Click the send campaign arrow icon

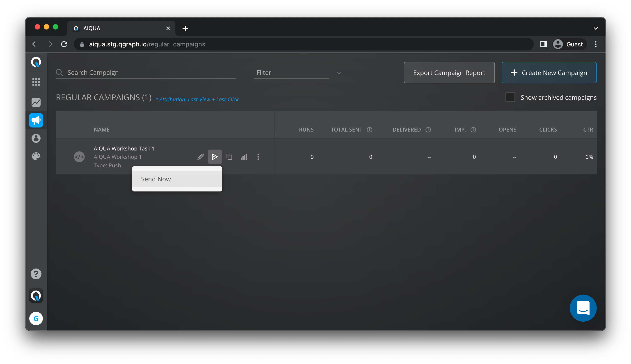215,157
